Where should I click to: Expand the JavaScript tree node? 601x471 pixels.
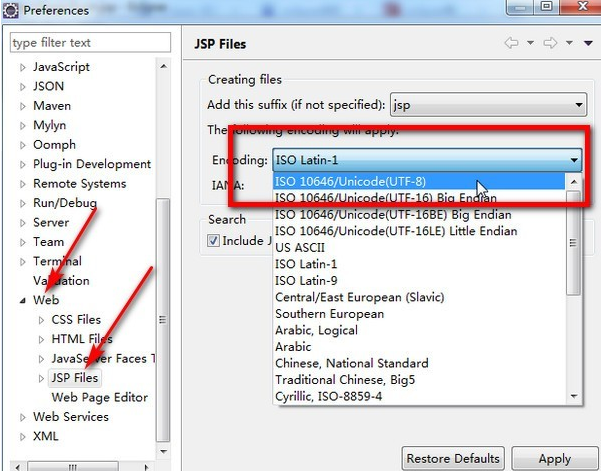point(23,67)
